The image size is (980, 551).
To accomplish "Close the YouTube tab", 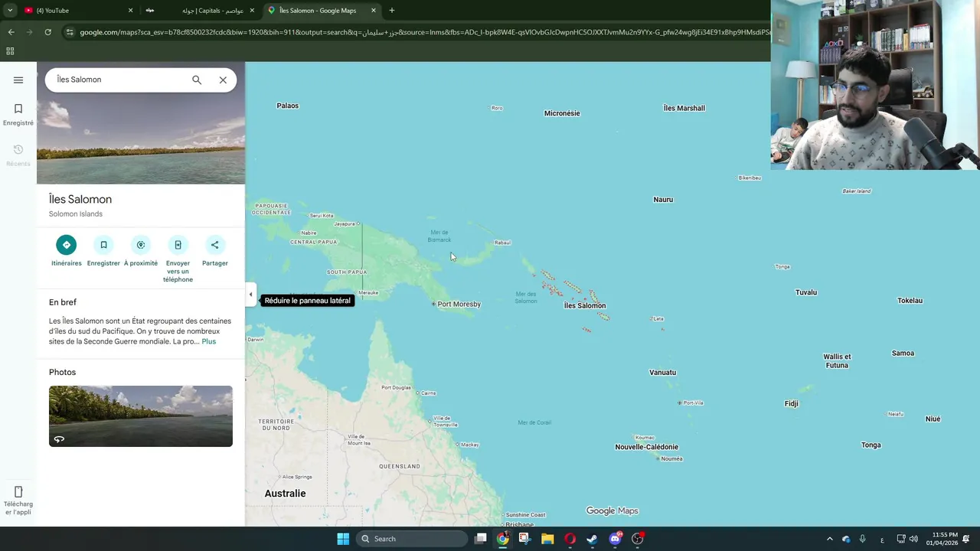I will pos(130,11).
